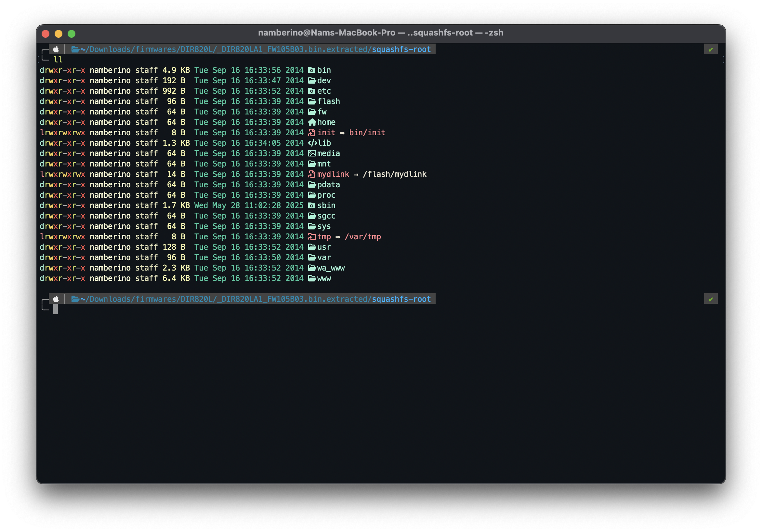Image resolution: width=762 pixels, height=532 pixels.
Task: Click the folder icon beside sys
Action: (312, 226)
